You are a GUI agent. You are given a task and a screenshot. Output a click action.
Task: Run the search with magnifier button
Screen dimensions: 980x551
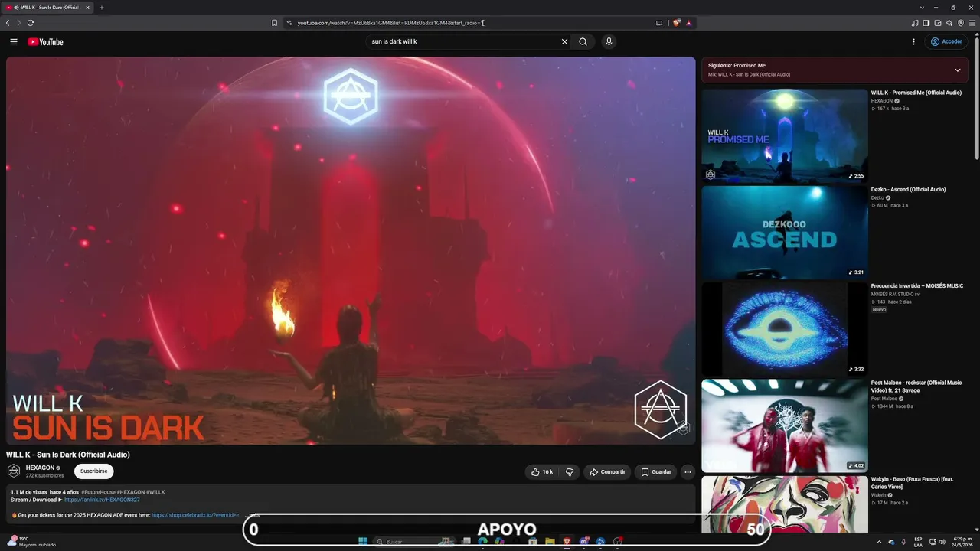tap(583, 42)
